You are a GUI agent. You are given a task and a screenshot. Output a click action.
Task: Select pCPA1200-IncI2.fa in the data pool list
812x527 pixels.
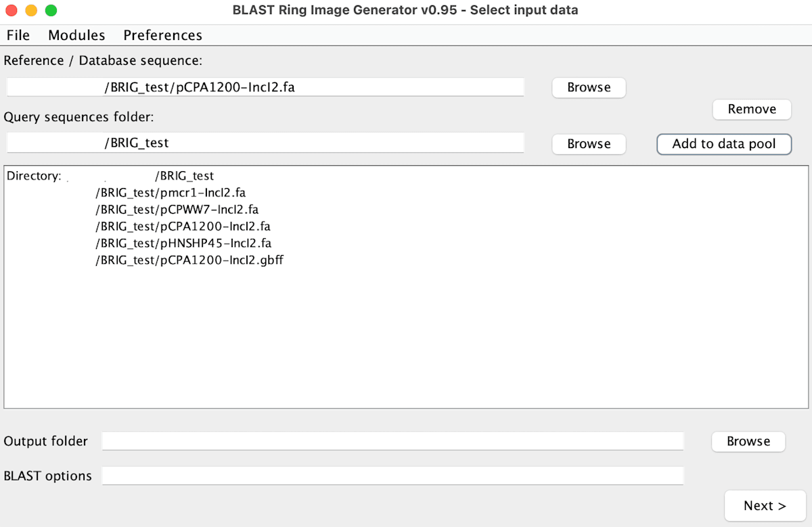pyautogui.click(x=183, y=227)
